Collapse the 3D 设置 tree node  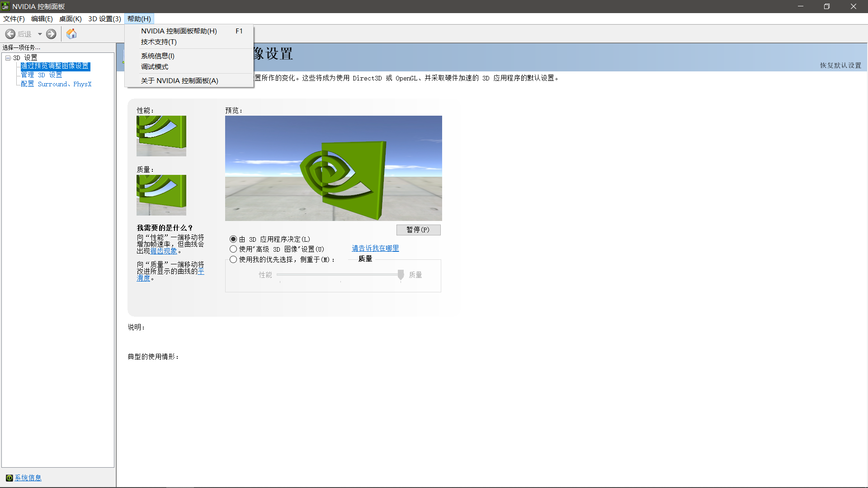(x=8, y=58)
